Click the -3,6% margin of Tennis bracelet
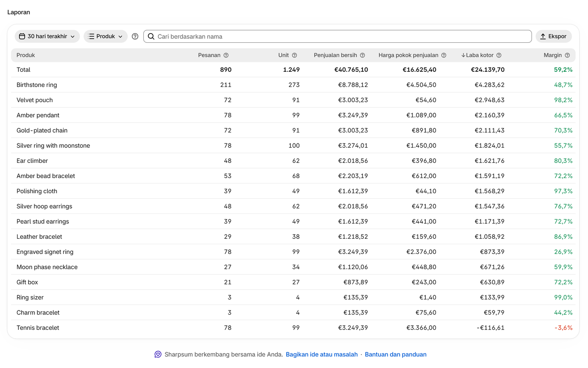The image size is (588, 368). coord(564,328)
